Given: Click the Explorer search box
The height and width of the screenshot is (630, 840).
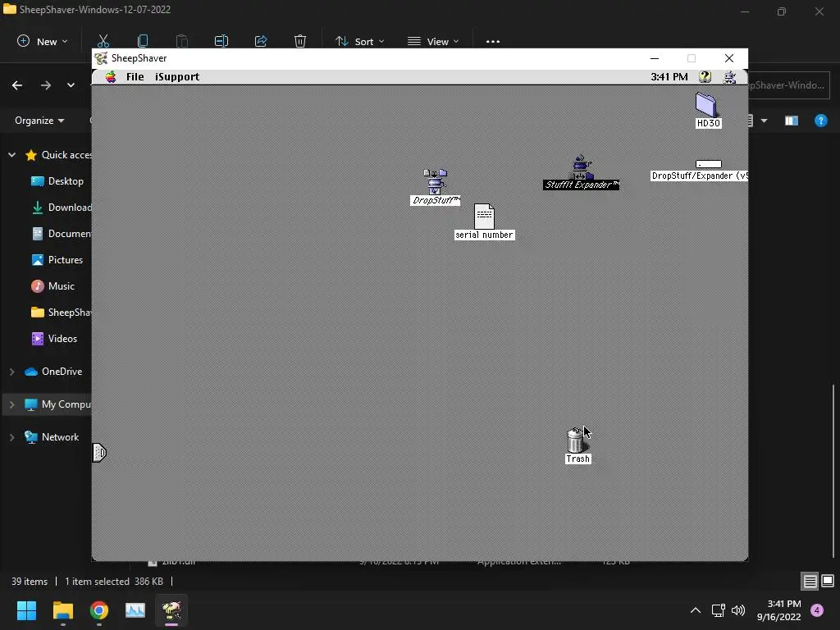Looking at the screenshot, I should (788, 85).
